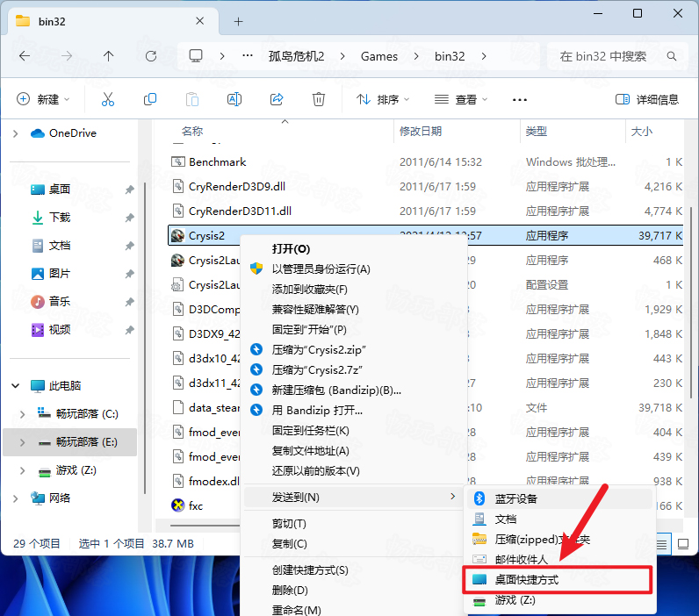Select Cut (剪切) in context menu
This screenshot has height=616, width=699.
tap(289, 523)
